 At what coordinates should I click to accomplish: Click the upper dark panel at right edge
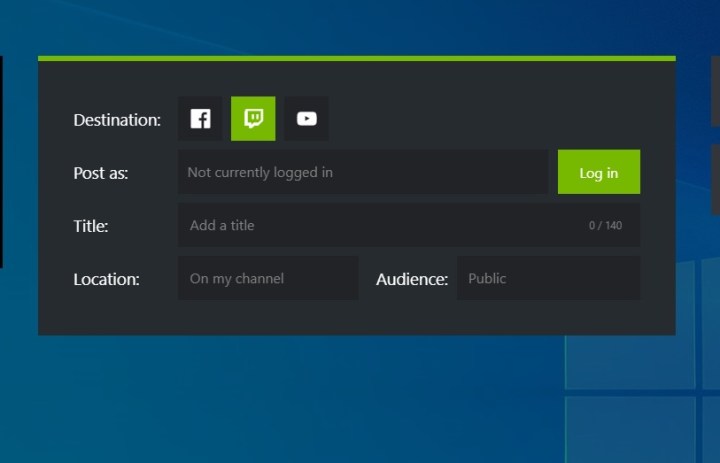point(714,92)
